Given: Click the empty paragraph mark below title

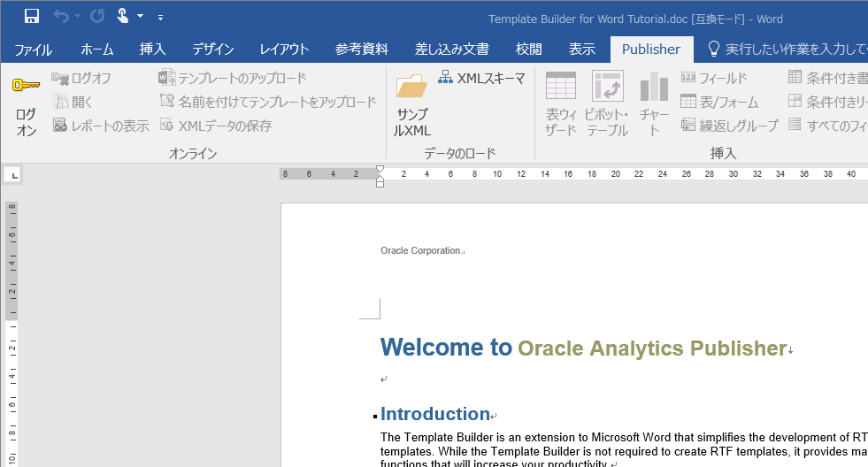Looking at the screenshot, I should (x=384, y=379).
